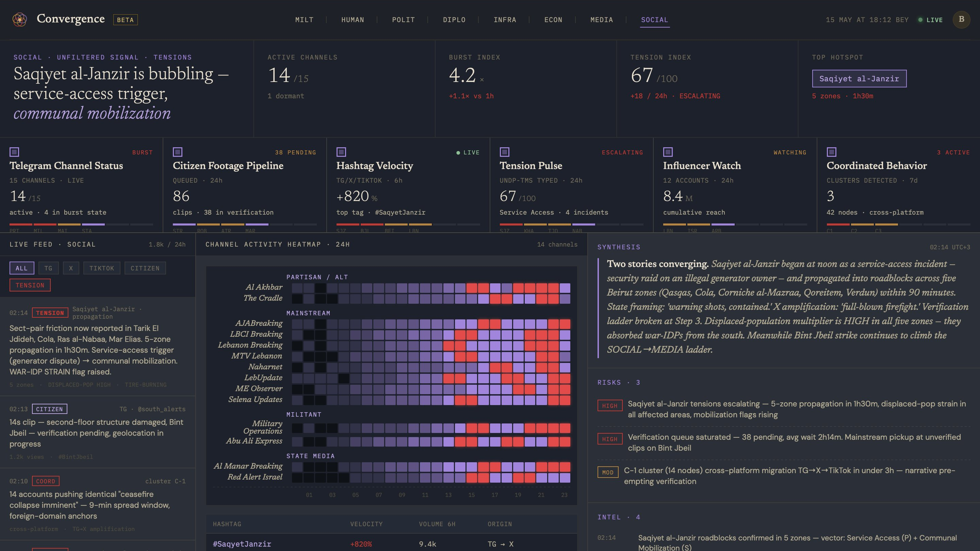980x551 pixels.
Task: Select the AJABreaking heatmap row label
Action: [x=259, y=323]
